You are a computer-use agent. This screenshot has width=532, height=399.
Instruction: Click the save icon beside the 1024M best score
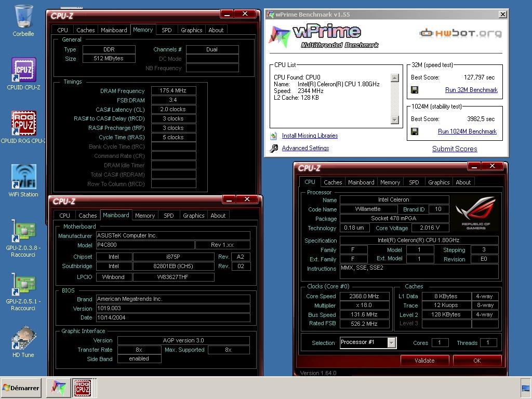pos(415,131)
